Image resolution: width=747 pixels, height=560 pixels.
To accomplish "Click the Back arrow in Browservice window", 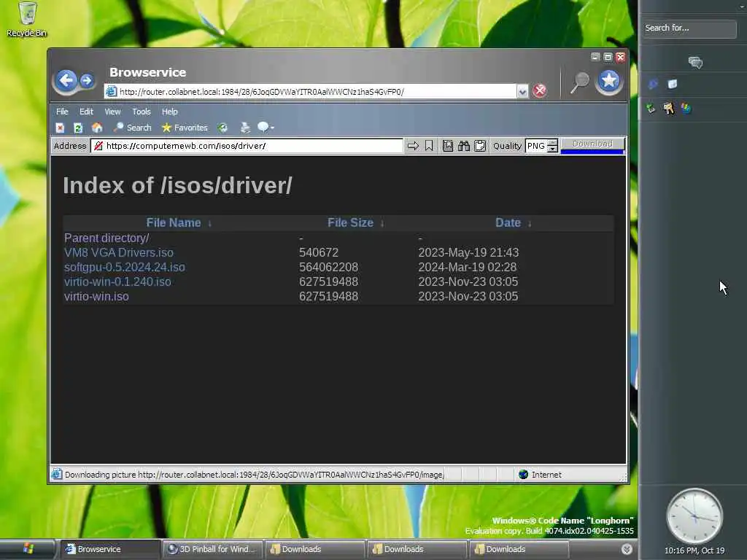I will [66, 81].
